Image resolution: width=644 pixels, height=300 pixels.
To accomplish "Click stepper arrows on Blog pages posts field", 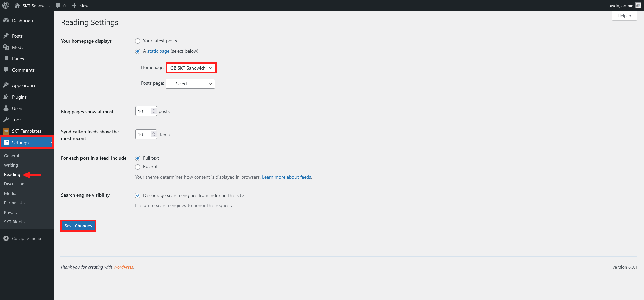I will 154,111.
